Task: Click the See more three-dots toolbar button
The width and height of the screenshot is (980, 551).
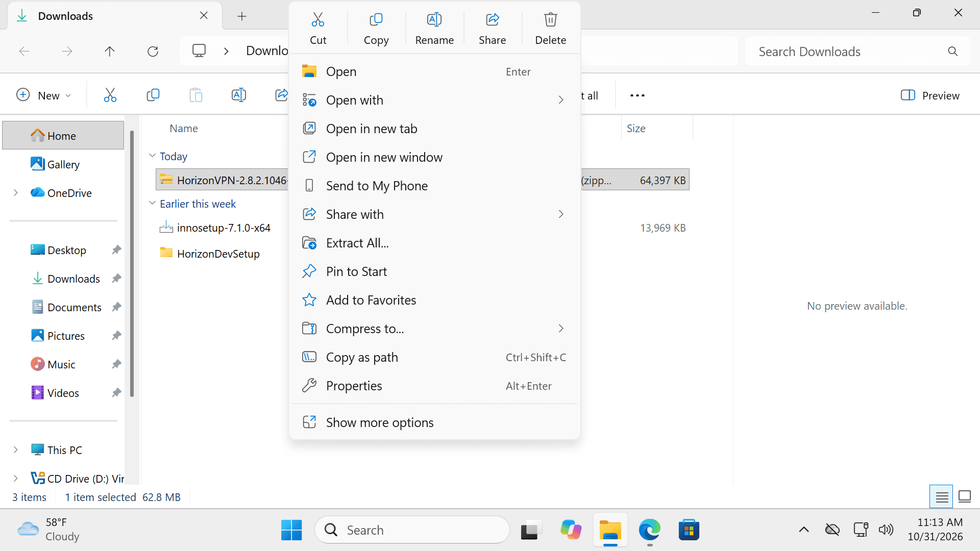Action: pyautogui.click(x=638, y=95)
